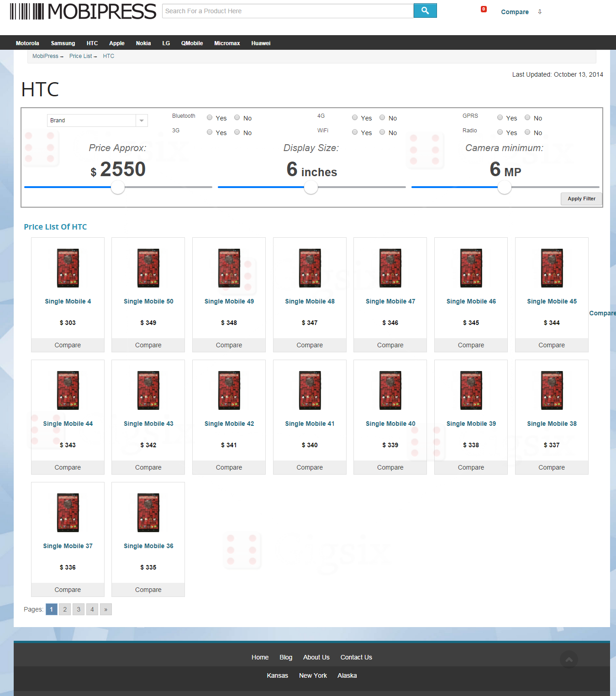This screenshot has width=616, height=696.
Task: Click the down arrow beside Compare
Action: point(540,12)
